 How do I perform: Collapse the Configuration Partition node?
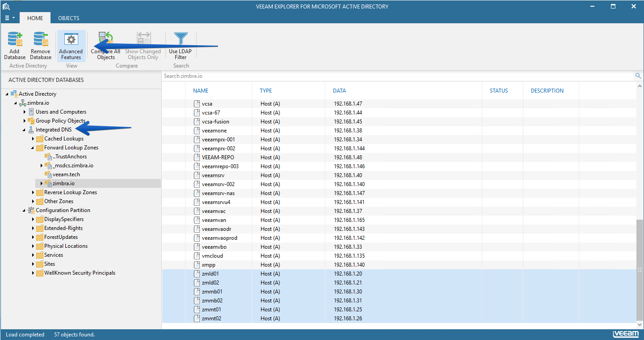(x=24, y=210)
